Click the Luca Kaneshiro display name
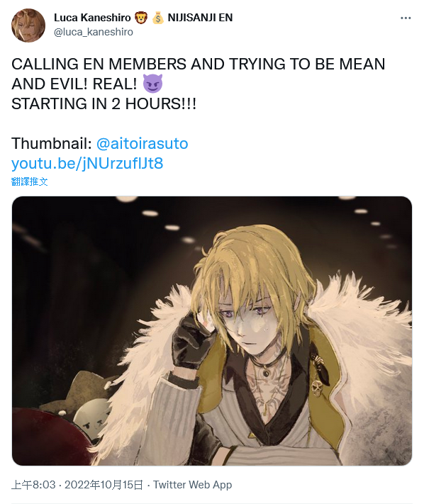The image size is (424, 504). click(x=92, y=17)
